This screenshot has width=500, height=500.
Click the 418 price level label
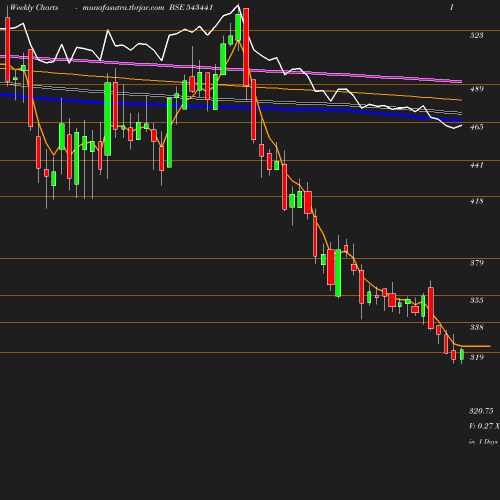point(476,201)
